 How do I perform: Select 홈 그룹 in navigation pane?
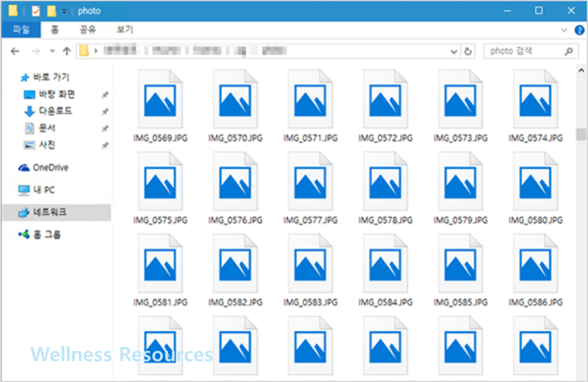pyautogui.click(x=40, y=235)
